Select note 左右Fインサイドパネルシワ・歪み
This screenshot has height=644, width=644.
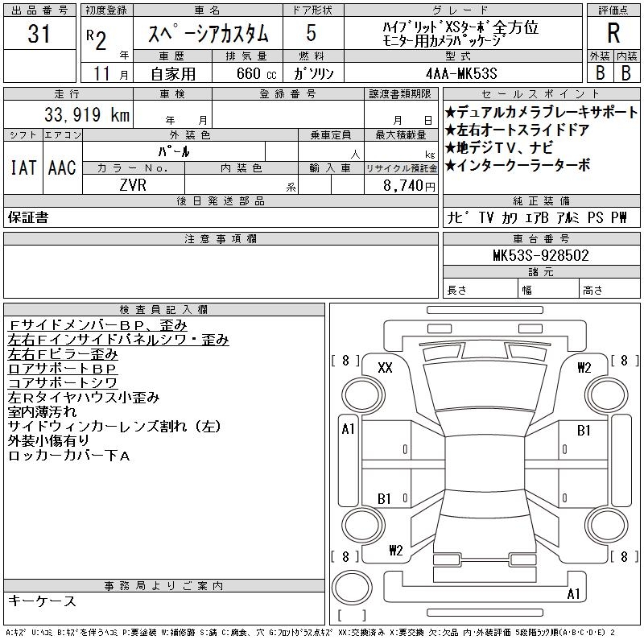118,340
